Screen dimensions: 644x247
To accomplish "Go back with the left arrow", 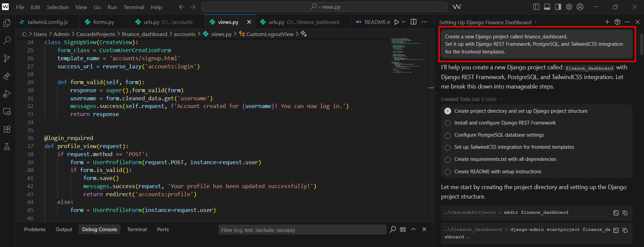I will (x=182, y=7).
